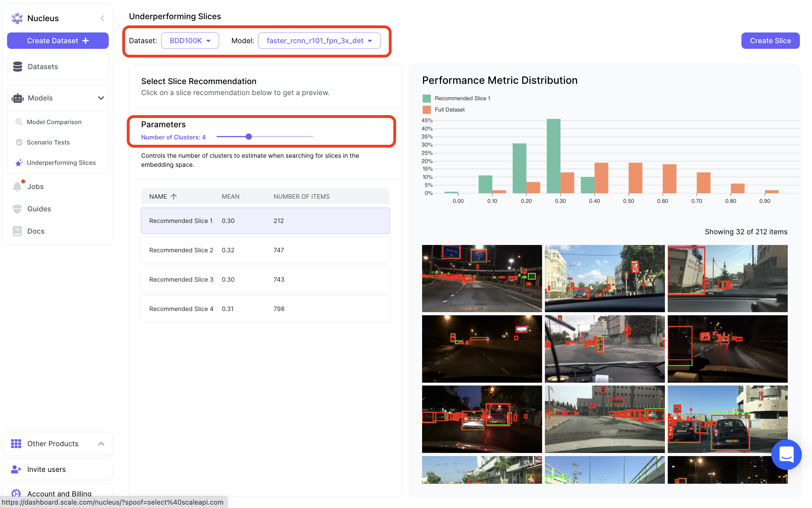Click the Create Slice button
Screen dimensions: 812x508
[770, 41]
